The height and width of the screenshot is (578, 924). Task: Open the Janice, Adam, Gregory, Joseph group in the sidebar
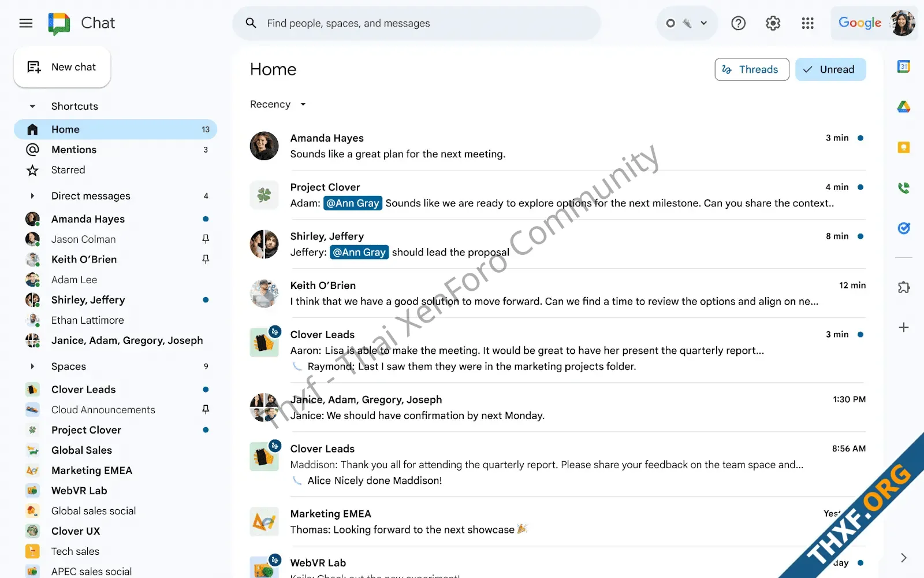tap(115, 340)
